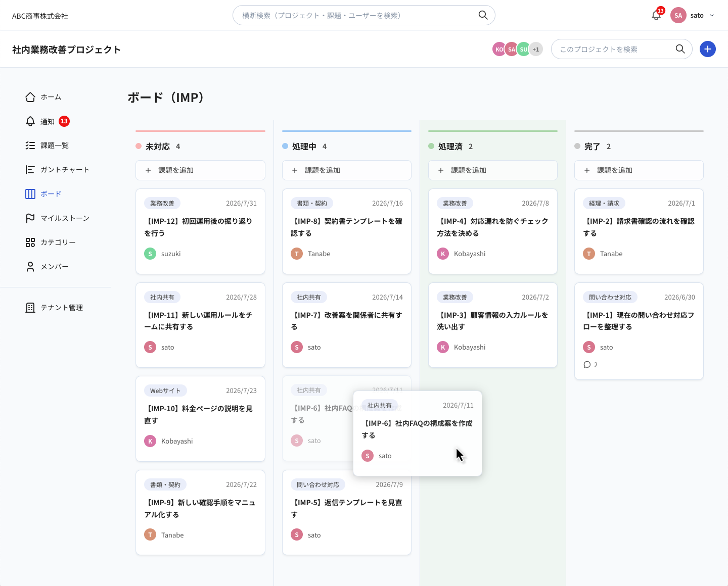Click the +1 more members avatar
The width and height of the screenshot is (728, 586).
click(536, 49)
